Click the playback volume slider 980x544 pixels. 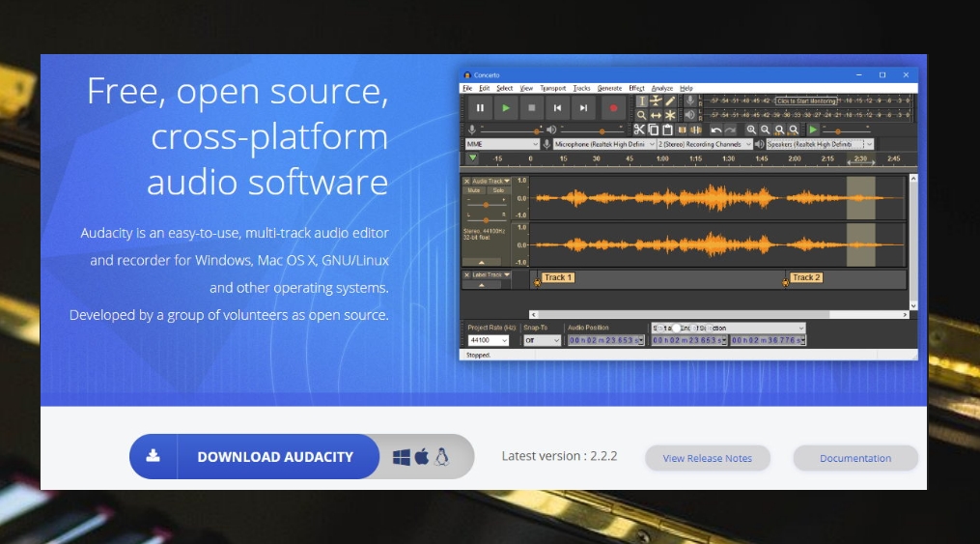click(x=591, y=130)
